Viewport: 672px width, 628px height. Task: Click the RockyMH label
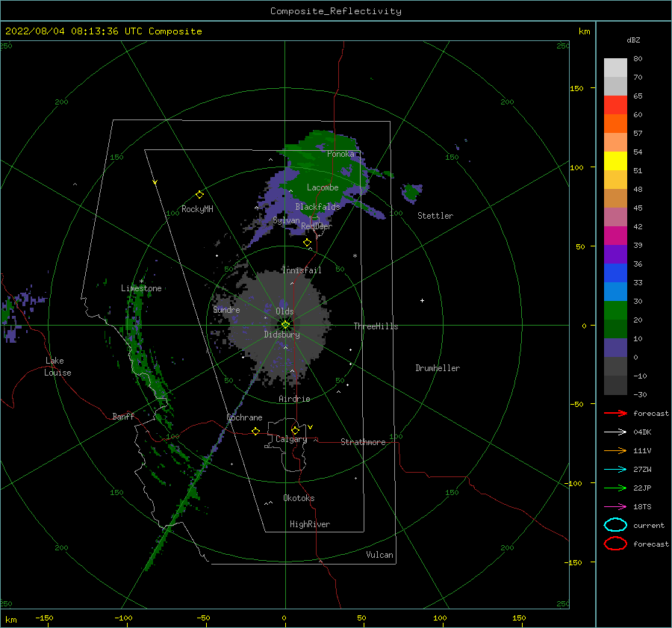(197, 209)
